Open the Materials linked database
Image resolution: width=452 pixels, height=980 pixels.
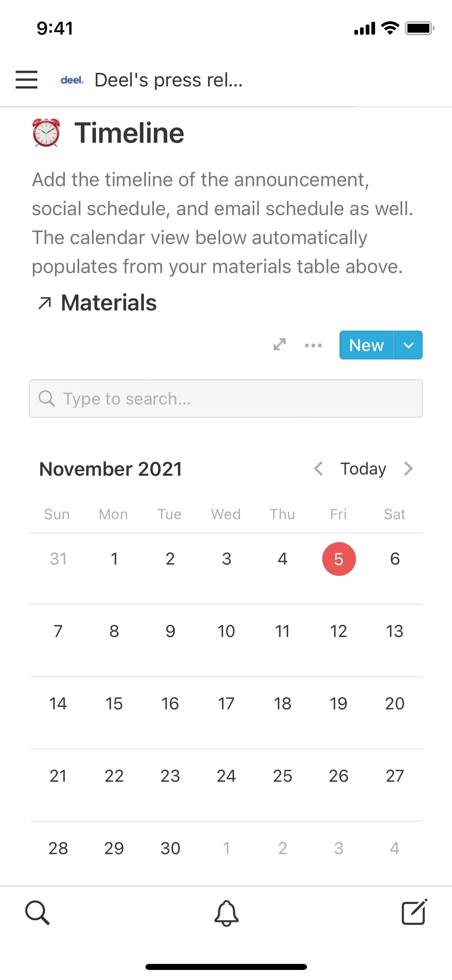(108, 302)
